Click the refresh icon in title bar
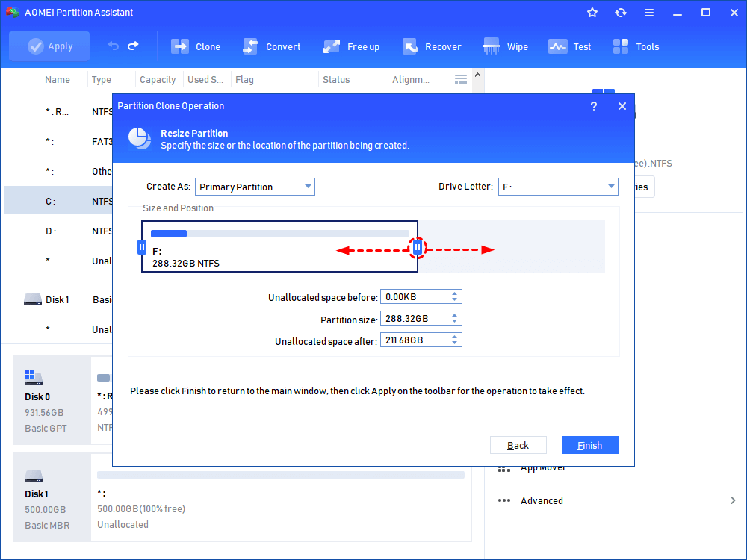This screenshot has height=560, width=747. [x=620, y=13]
